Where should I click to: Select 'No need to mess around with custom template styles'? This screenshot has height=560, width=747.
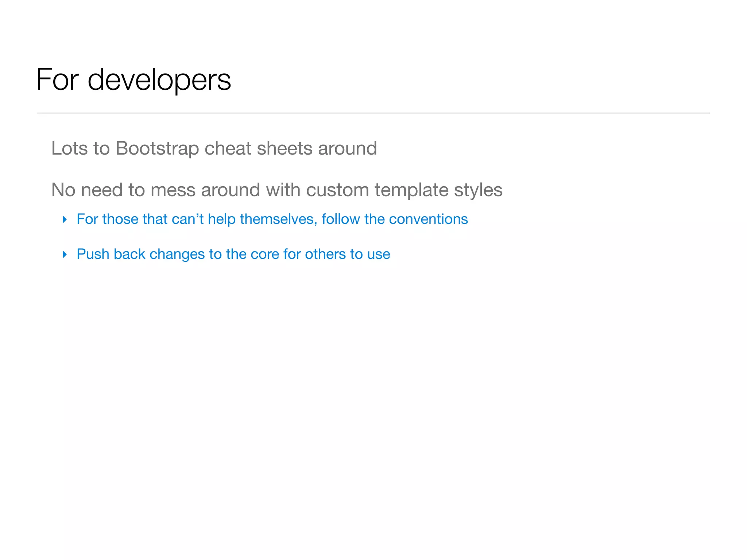coord(277,190)
